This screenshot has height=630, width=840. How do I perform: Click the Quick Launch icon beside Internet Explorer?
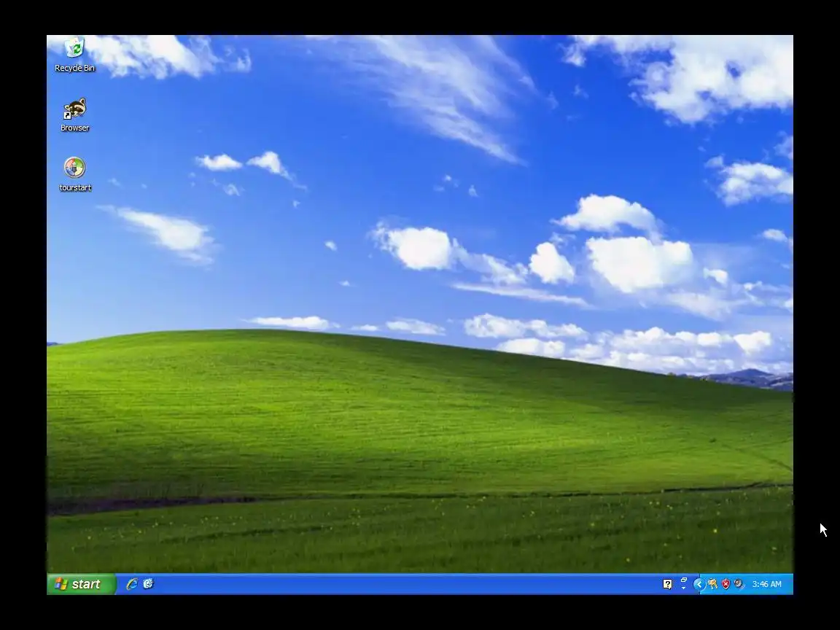coord(149,584)
